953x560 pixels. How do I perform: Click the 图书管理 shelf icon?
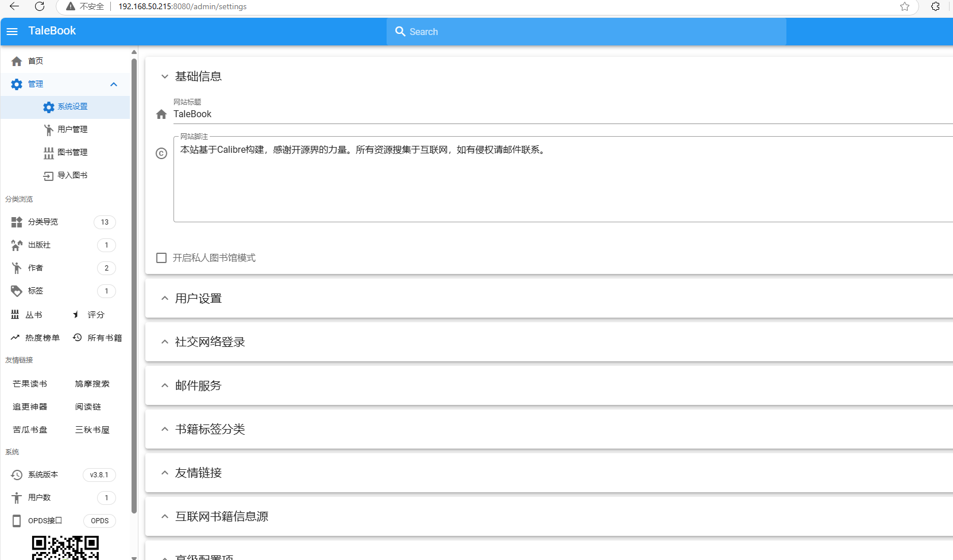click(x=49, y=153)
